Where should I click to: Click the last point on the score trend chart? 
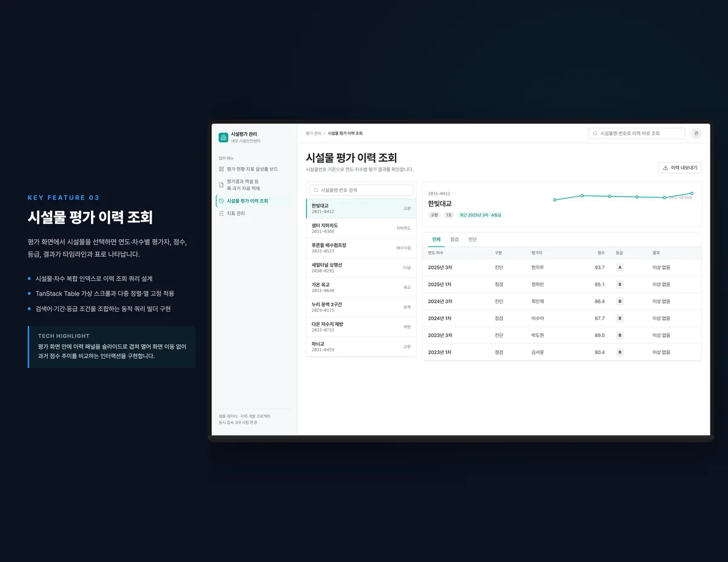[692, 194]
